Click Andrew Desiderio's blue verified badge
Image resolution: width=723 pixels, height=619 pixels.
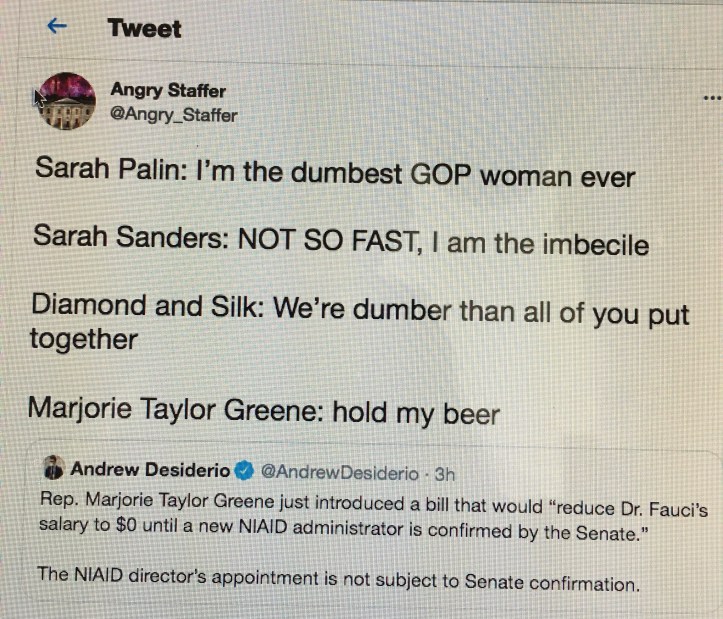pos(244,469)
